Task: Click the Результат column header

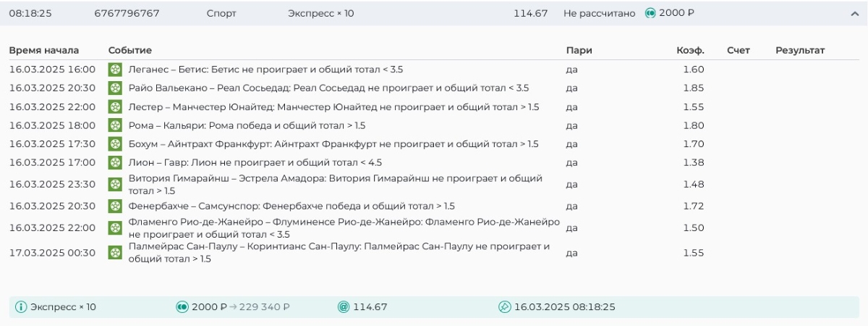Action: click(800, 51)
